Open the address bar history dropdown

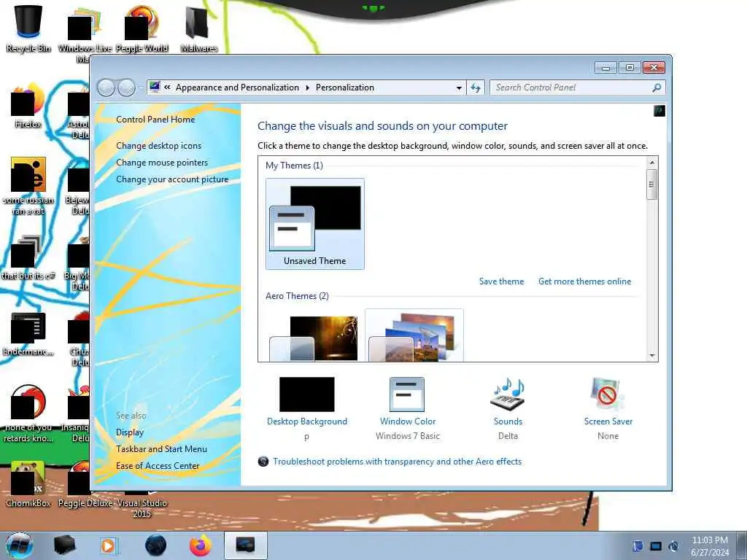click(459, 87)
